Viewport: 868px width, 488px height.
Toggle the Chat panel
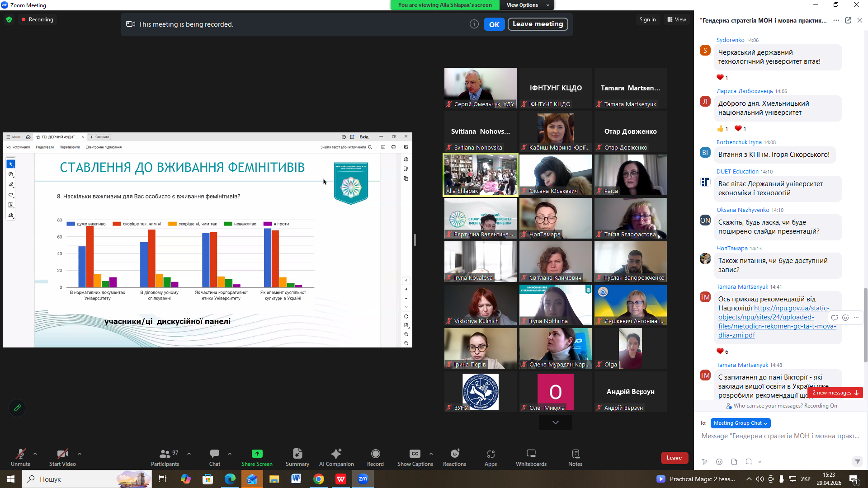pos(215,457)
